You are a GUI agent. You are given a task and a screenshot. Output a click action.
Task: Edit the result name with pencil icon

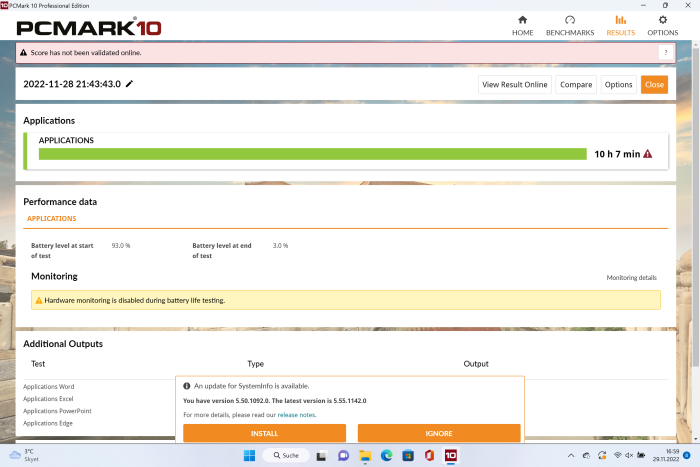[x=129, y=84]
